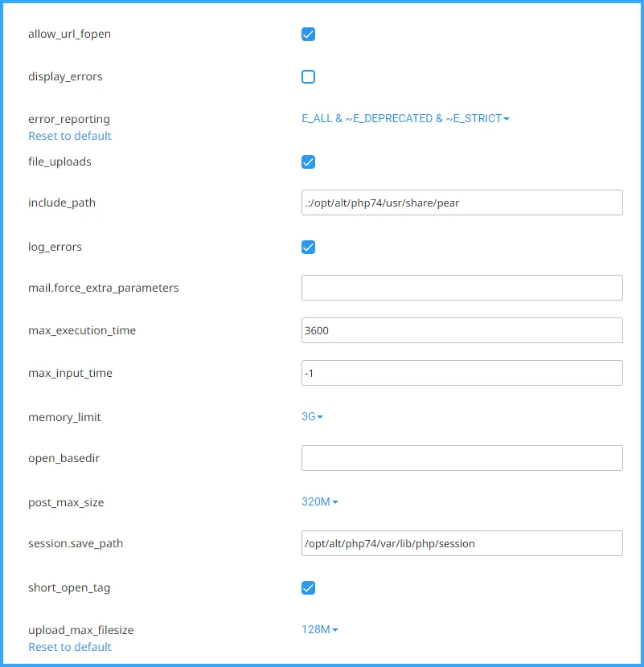Click the session.save_path input field

pos(462,543)
